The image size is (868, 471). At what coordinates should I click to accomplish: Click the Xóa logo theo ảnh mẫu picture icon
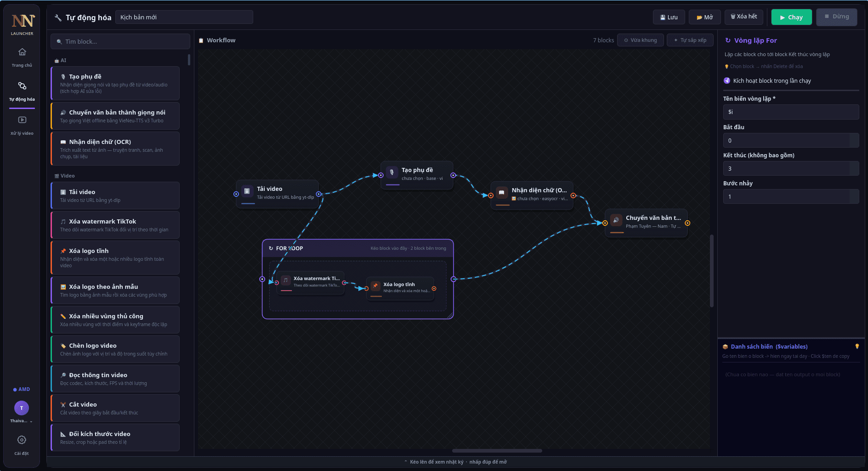(63, 287)
